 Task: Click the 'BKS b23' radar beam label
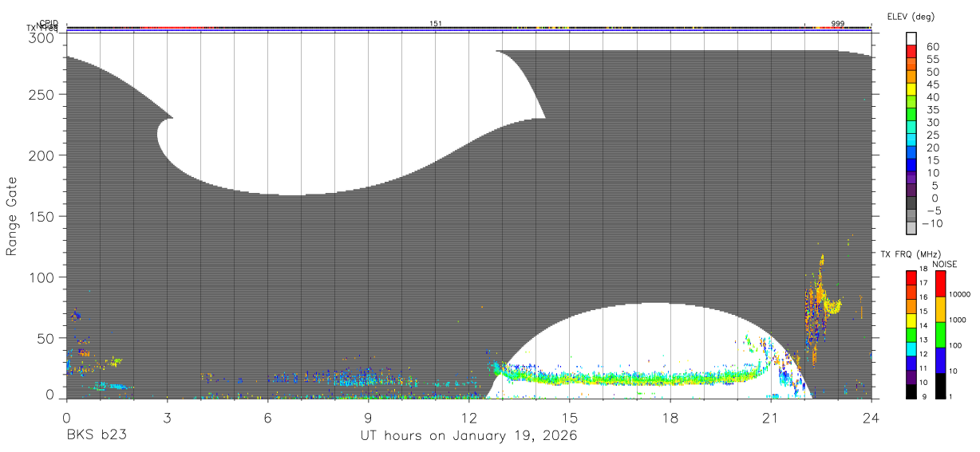click(96, 436)
